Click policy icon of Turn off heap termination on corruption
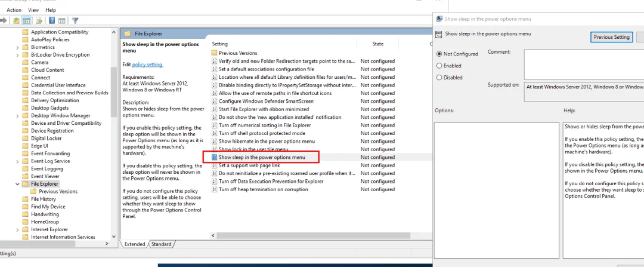The width and height of the screenshot is (644, 267). [x=214, y=189]
